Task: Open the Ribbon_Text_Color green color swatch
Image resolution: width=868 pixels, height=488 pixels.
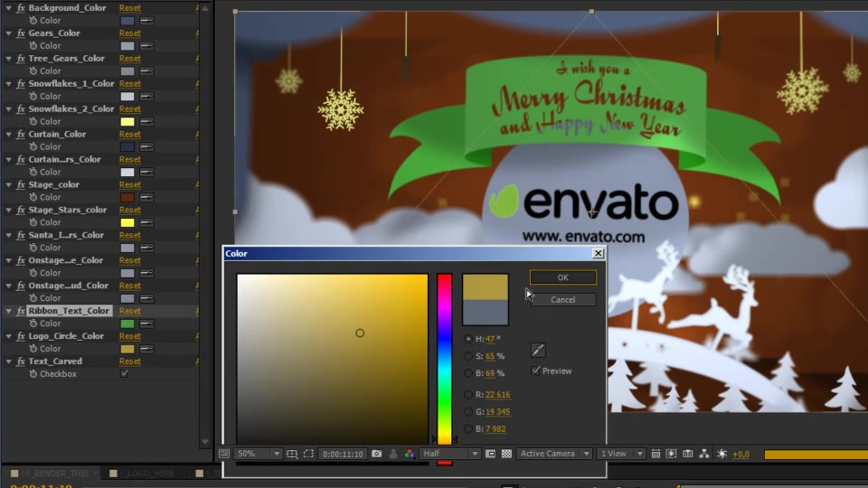Action: click(x=127, y=324)
